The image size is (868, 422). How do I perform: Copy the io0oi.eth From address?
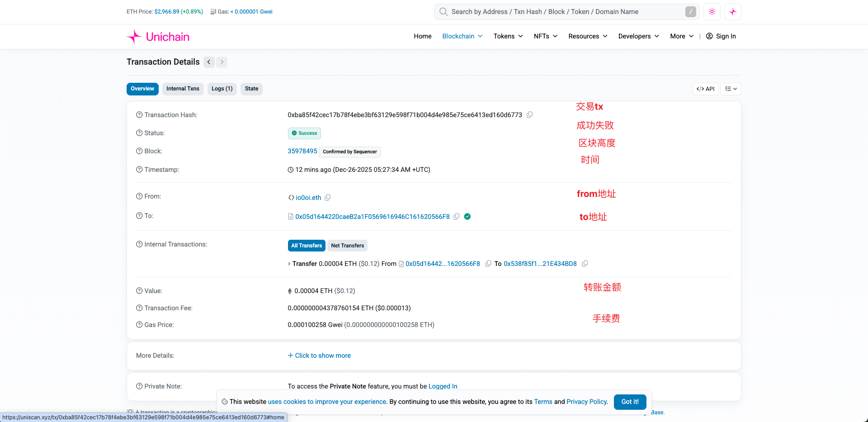[x=328, y=198]
